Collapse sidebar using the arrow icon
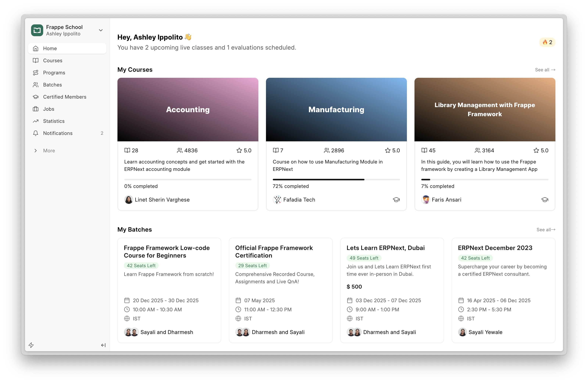 103,345
